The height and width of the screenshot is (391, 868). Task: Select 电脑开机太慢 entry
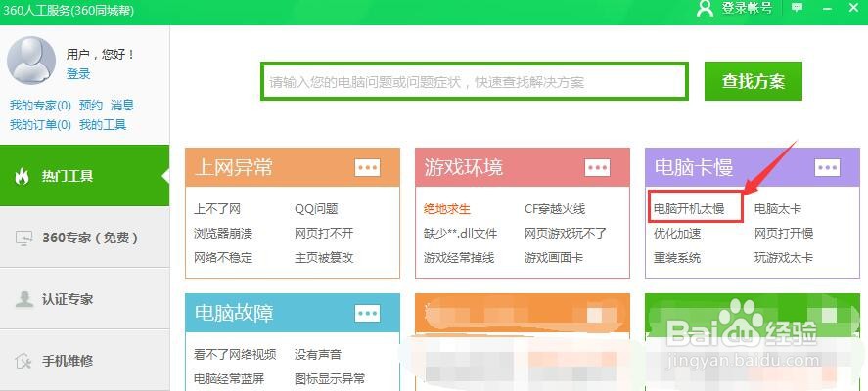(689, 209)
